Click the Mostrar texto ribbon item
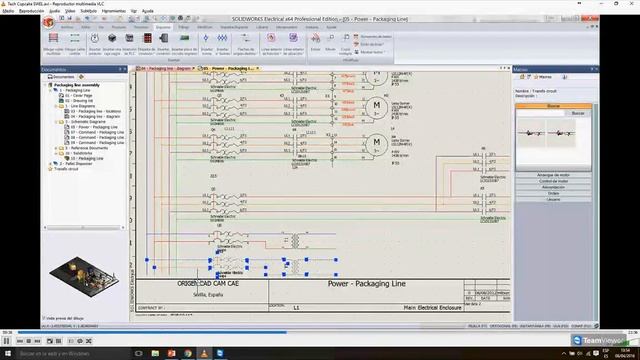This screenshot has height=360, width=640. pyautogui.click(x=370, y=52)
